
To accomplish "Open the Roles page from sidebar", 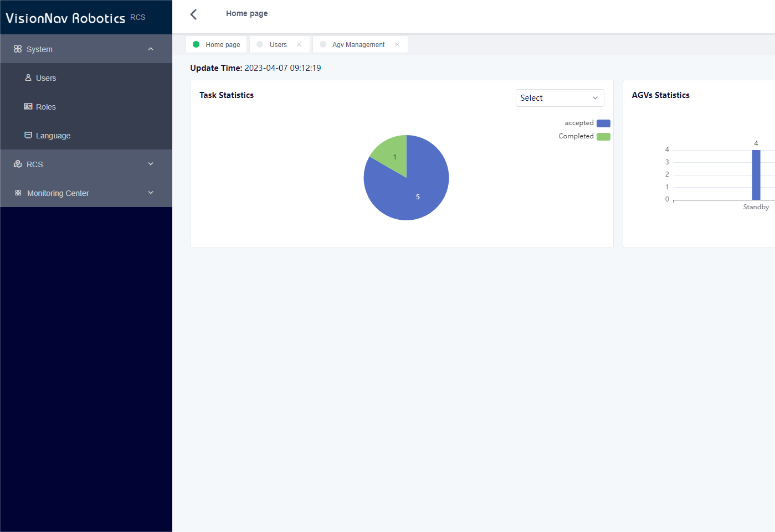I will click(x=46, y=107).
